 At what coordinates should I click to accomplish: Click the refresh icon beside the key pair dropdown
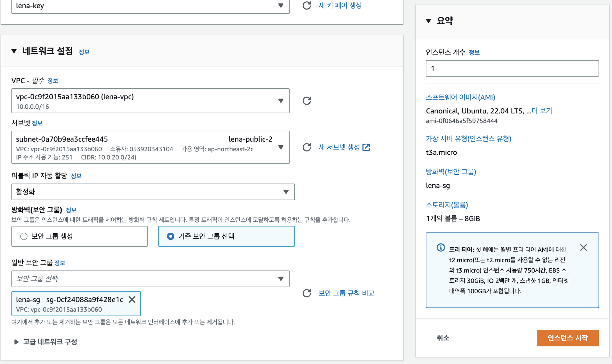307,6
